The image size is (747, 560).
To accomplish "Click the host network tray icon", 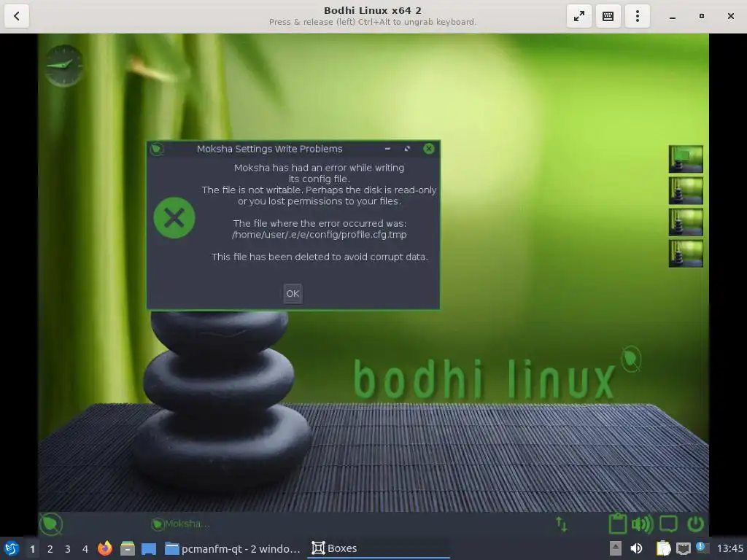I will point(683,548).
